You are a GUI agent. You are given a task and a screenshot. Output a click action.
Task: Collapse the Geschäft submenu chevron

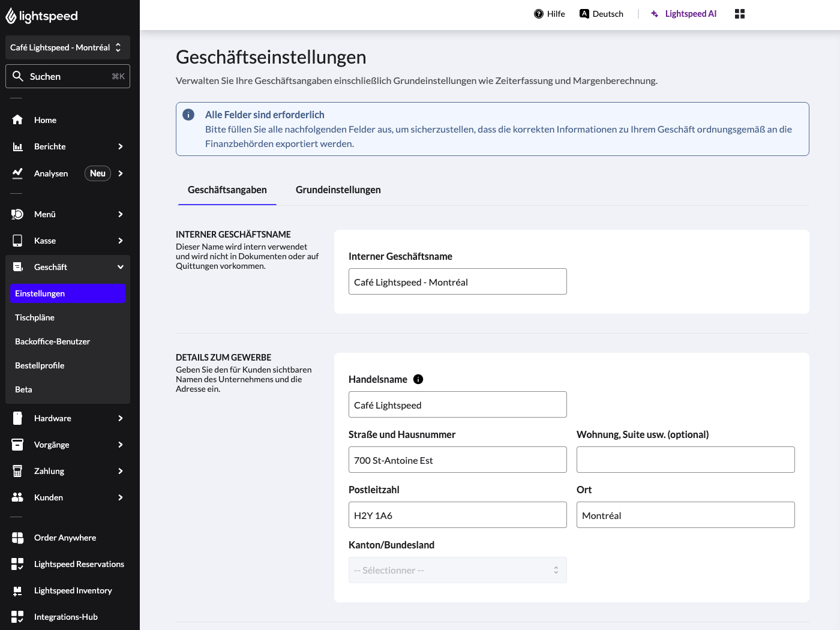pos(121,267)
